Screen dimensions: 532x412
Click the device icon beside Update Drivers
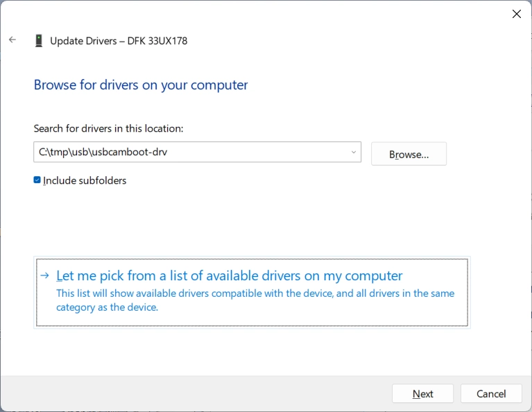tap(39, 41)
